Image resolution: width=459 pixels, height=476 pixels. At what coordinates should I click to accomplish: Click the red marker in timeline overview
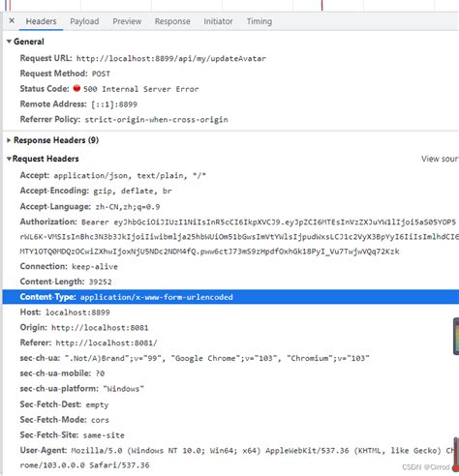coord(321,5)
